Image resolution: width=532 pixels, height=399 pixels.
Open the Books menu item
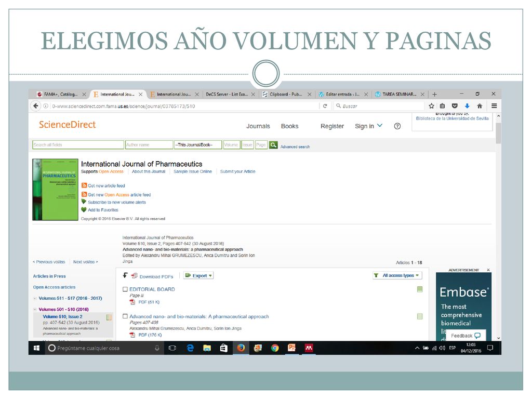point(289,126)
